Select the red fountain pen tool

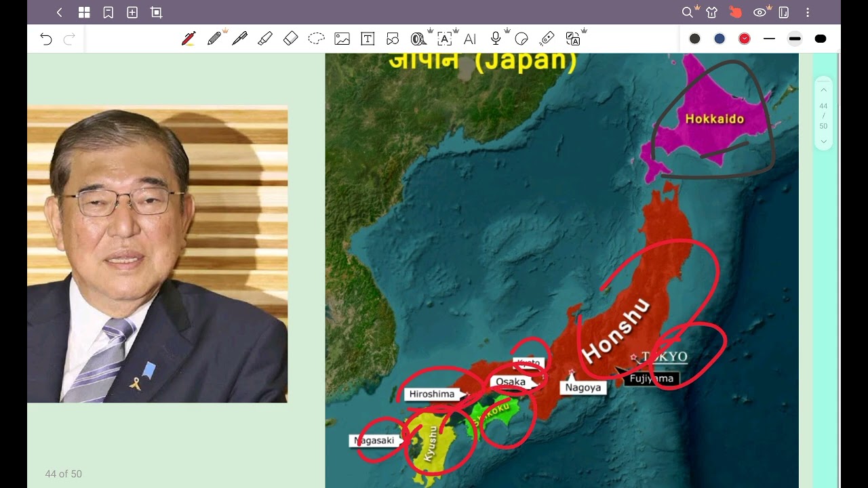tap(189, 39)
